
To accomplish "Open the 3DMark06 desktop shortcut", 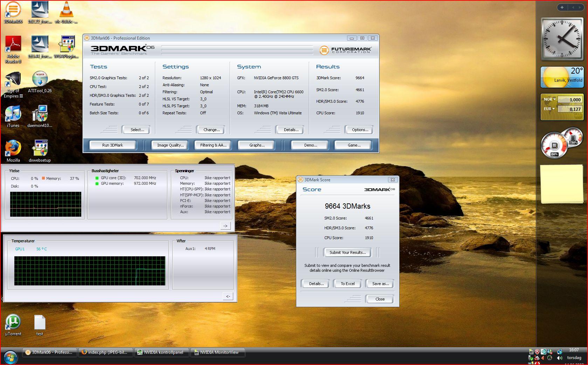I will [x=13, y=13].
